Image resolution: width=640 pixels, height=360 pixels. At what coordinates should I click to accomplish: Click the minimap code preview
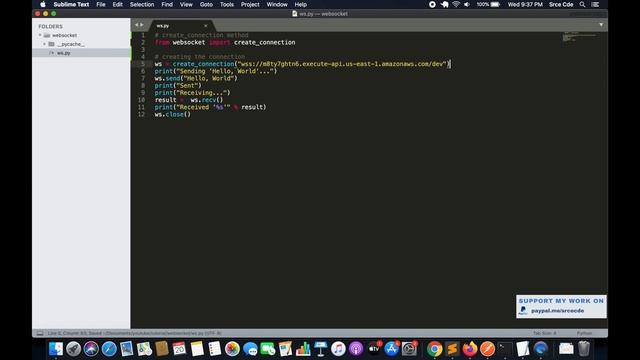(x=580, y=36)
